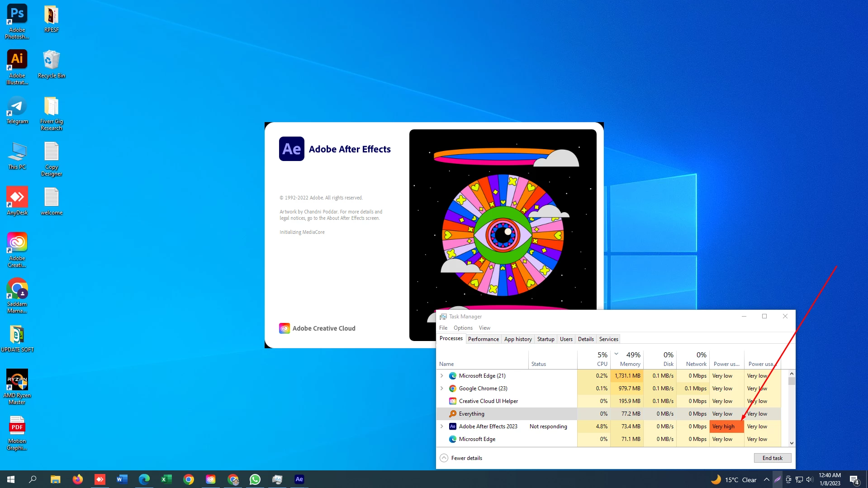Sort processes by Memory column header

(627, 360)
